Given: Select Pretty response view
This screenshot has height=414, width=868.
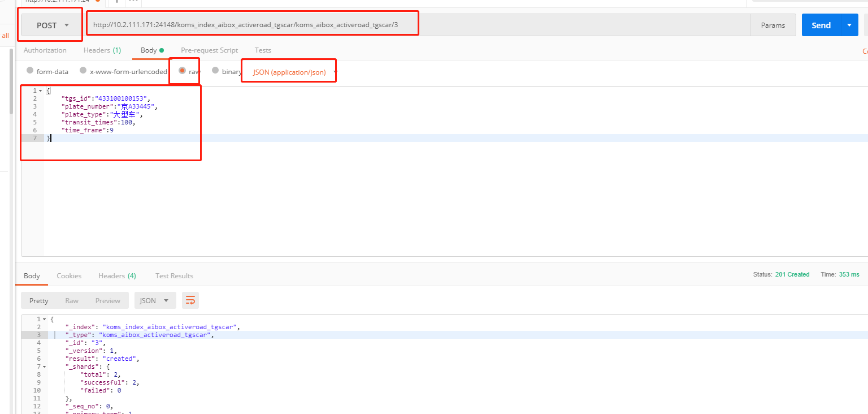Looking at the screenshot, I should coord(39,300).
